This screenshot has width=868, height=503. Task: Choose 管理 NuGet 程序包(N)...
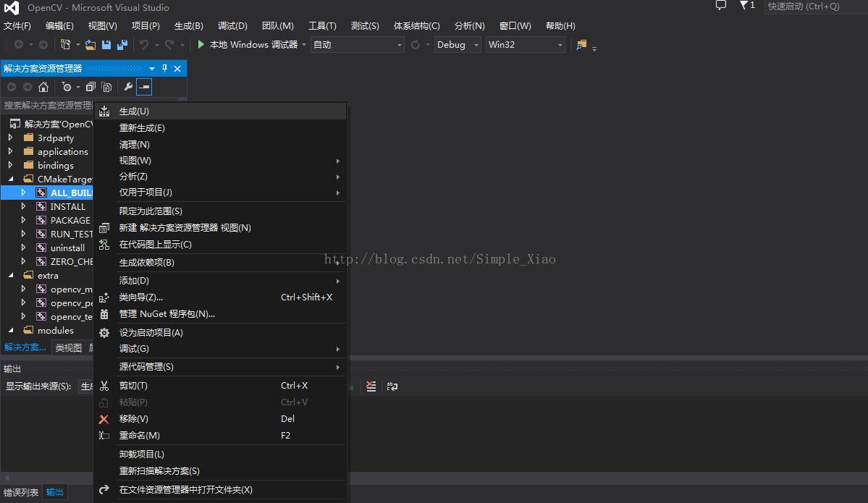tap(220, 314)
